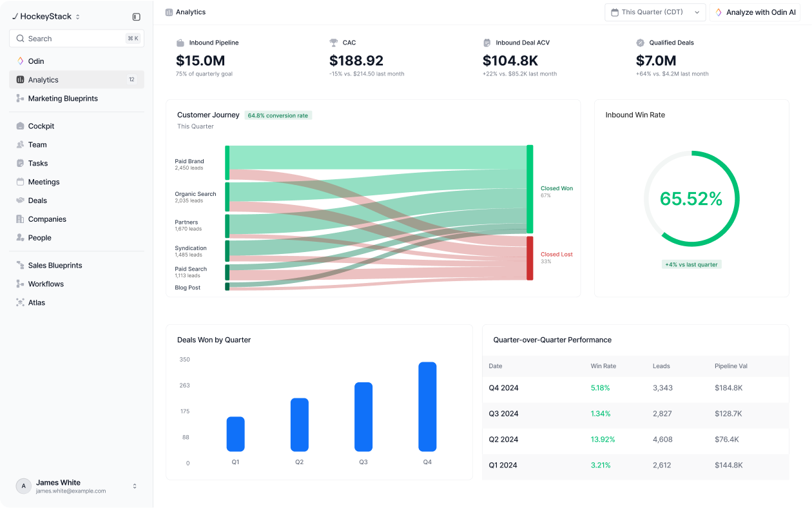Select the Tasks clipboard icon
The height and width of the screenshot is (508, 812).
tap(21, 164)
